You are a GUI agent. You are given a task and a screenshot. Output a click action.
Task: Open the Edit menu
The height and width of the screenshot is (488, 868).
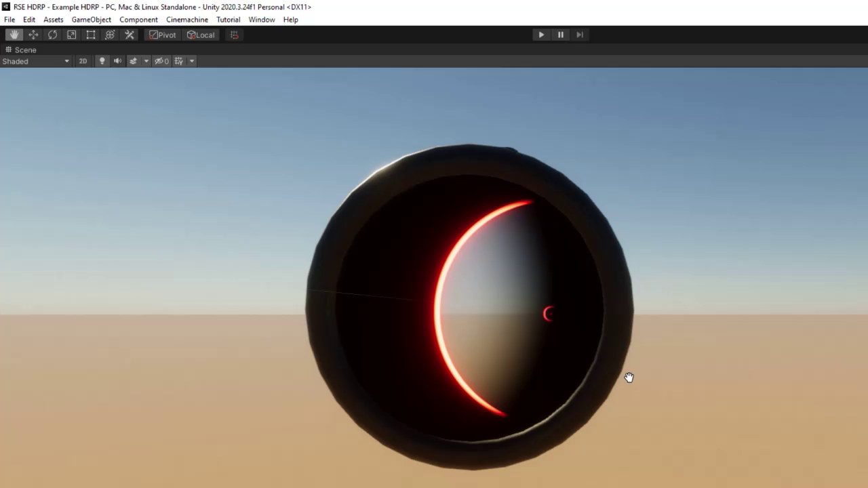point(29,20)
